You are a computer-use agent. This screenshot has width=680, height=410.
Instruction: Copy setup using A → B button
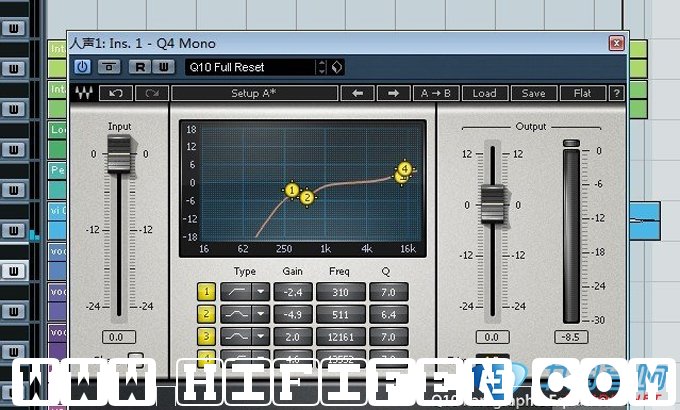(436, 93)
